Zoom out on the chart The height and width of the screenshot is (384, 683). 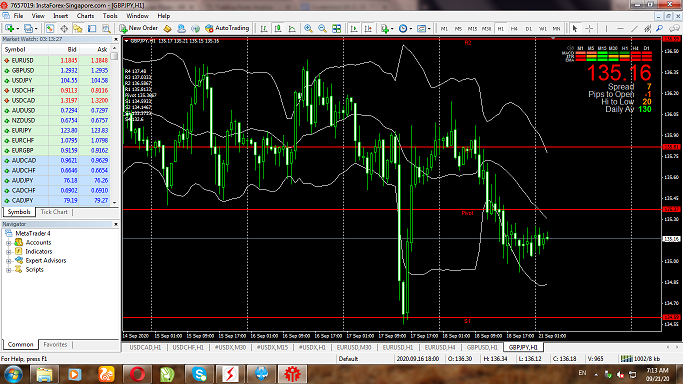click(x=322, y=28)
